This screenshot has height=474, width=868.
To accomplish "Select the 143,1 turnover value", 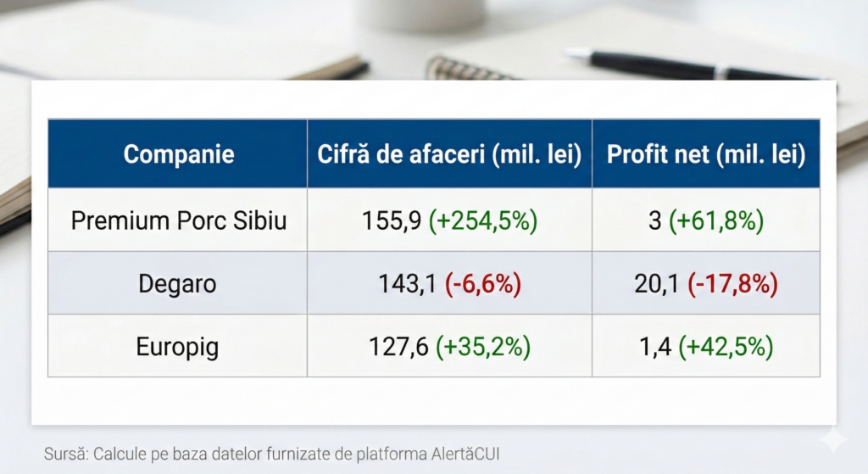I will pyautogui.click(x=408, y=283).
